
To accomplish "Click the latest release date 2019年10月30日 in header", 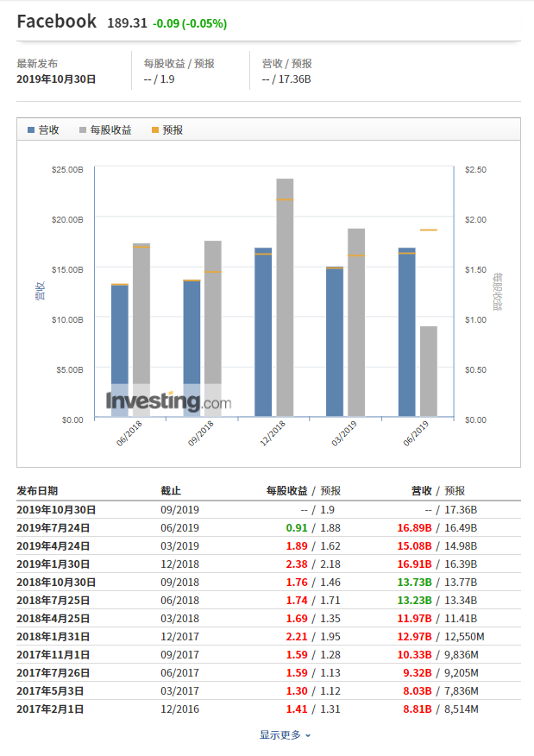I will pyautogui.click(x=56, y=79).
